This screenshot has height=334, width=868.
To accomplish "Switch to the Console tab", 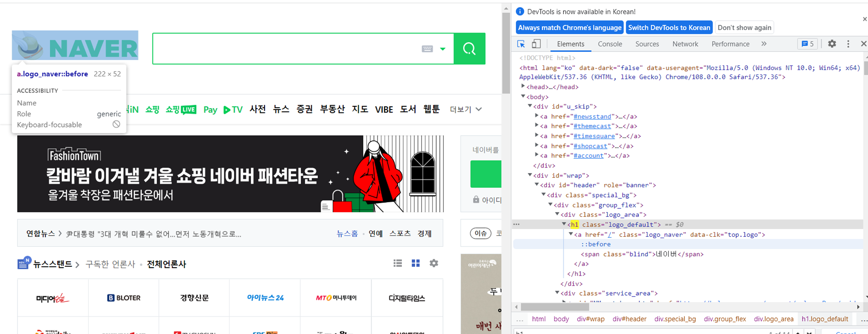I will [x=610, y=44].
